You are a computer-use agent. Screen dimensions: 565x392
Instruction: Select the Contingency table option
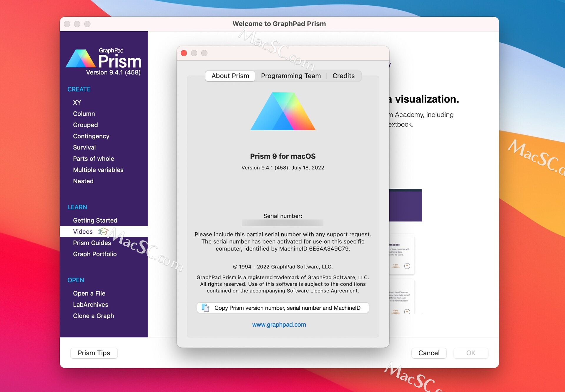(91, 136)
